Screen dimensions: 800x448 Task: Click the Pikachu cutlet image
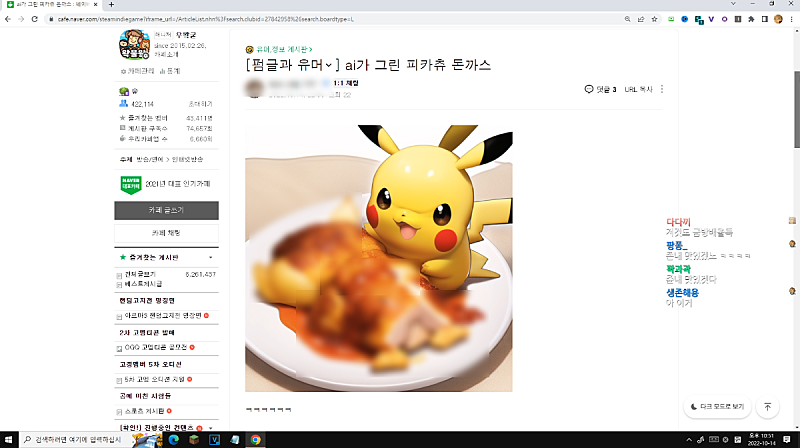click(379, 258)
